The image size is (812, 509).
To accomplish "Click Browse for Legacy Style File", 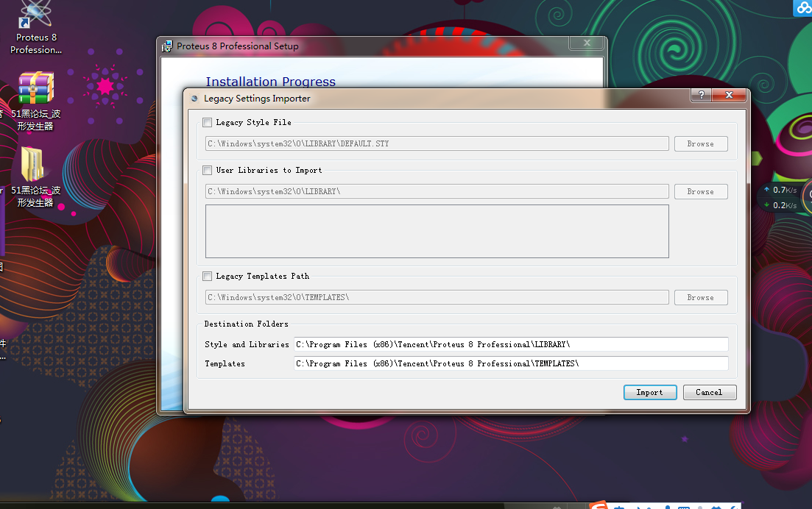I will click(x=701, y=144).
